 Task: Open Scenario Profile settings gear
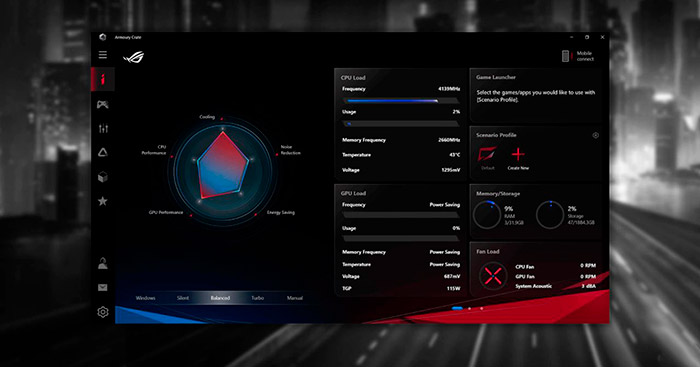596,135
